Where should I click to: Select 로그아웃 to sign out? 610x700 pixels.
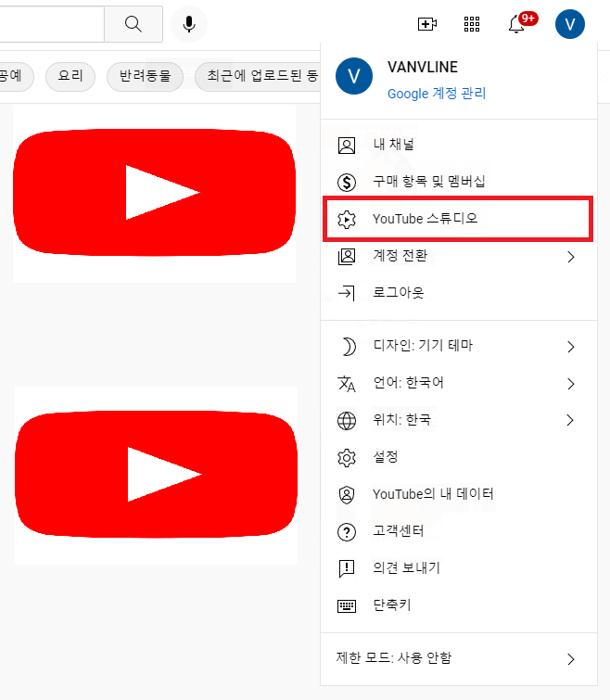tap(459, 293)
